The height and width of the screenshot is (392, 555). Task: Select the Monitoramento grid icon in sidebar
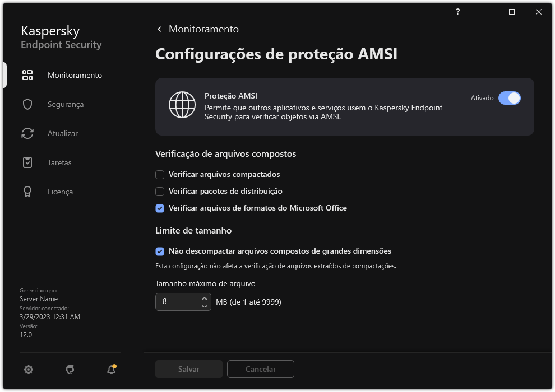pyautogui.click(x=27, y=74)
